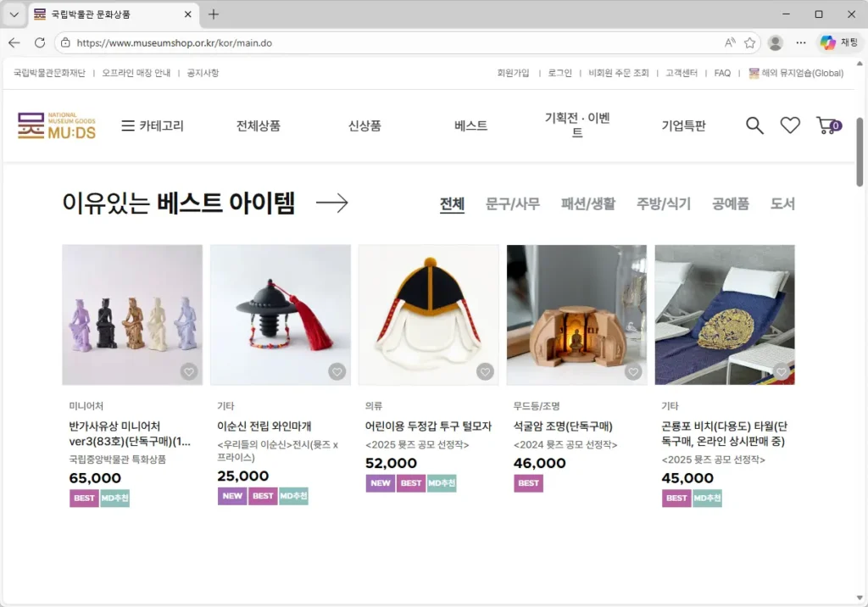Toggle the heart on the 이순신 전립 와인마개 product

point(337,371)
